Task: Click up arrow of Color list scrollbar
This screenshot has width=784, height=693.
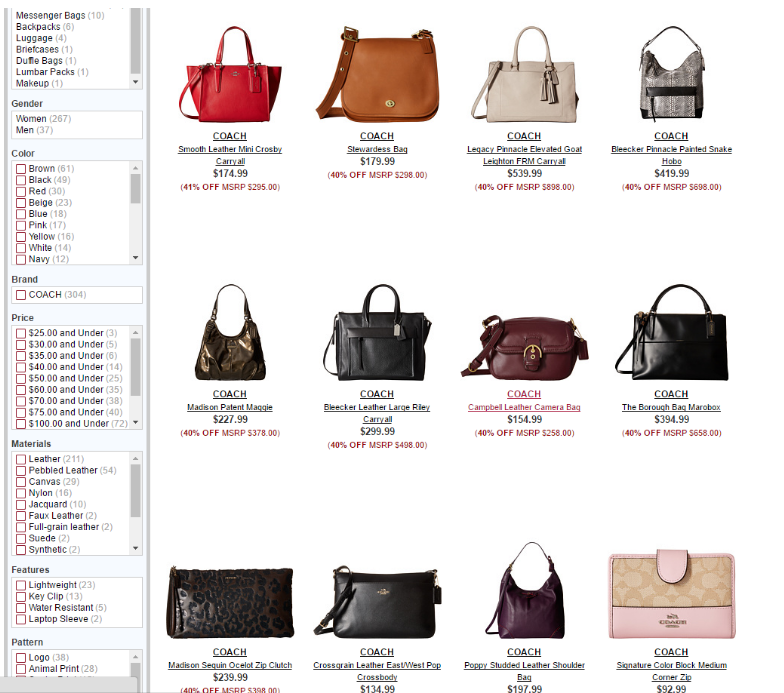Action: tap(136, 168)
